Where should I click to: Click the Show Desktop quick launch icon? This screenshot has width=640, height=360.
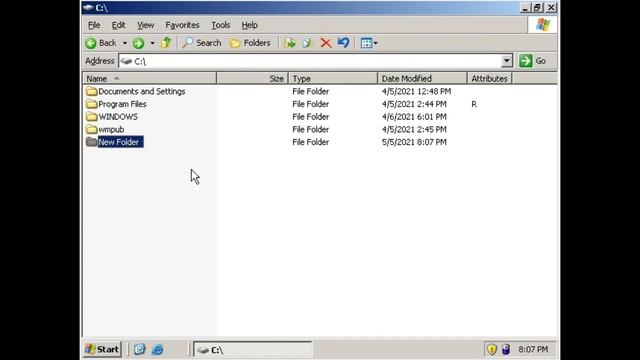click(x=140, y=349)
